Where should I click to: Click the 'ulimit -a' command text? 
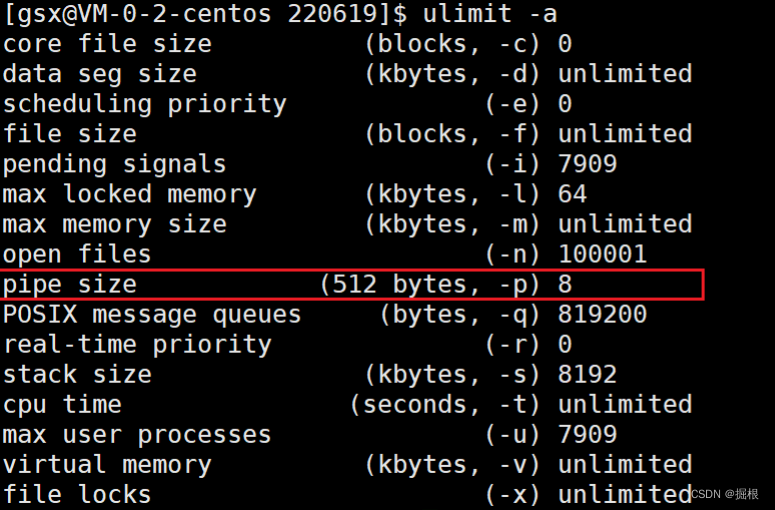[x=490, y=13]
